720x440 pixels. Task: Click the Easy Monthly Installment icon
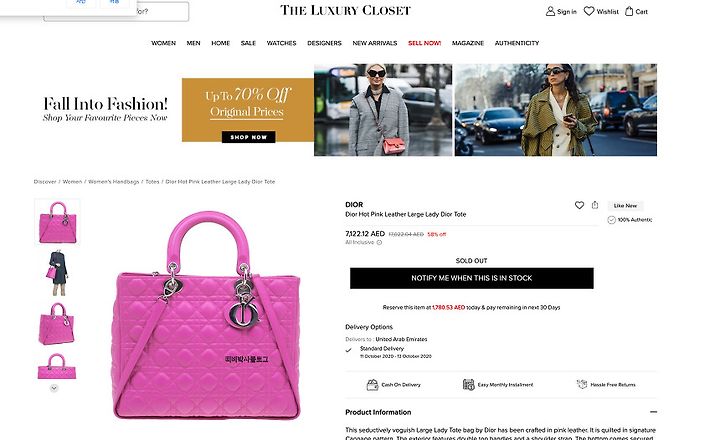(468, 385)
